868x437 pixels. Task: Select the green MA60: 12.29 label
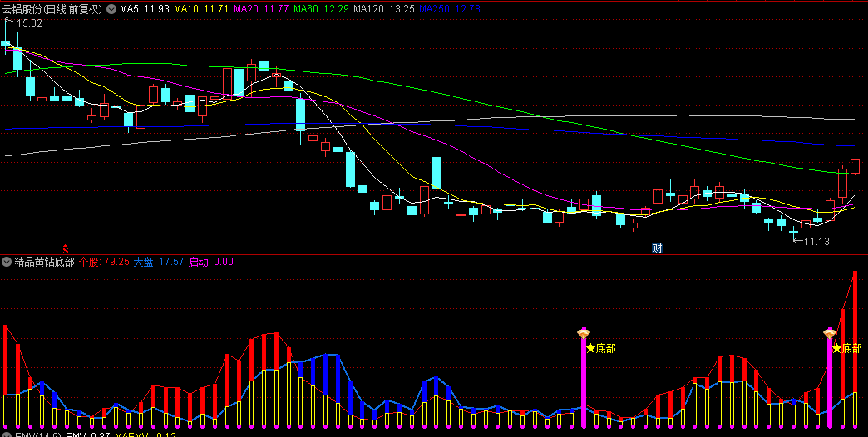pyautogui.click(x=321, y=9)
